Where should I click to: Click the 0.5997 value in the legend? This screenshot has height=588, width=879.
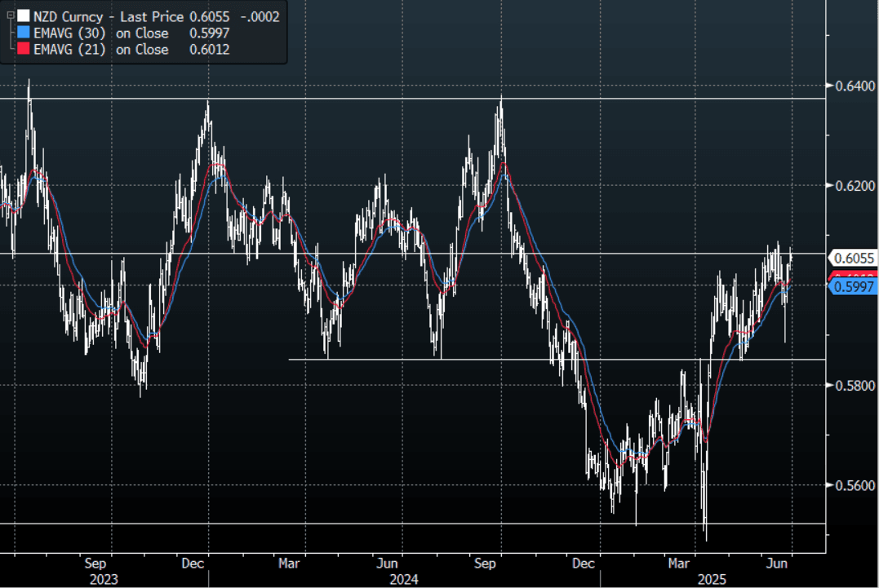tap(210, 33)
